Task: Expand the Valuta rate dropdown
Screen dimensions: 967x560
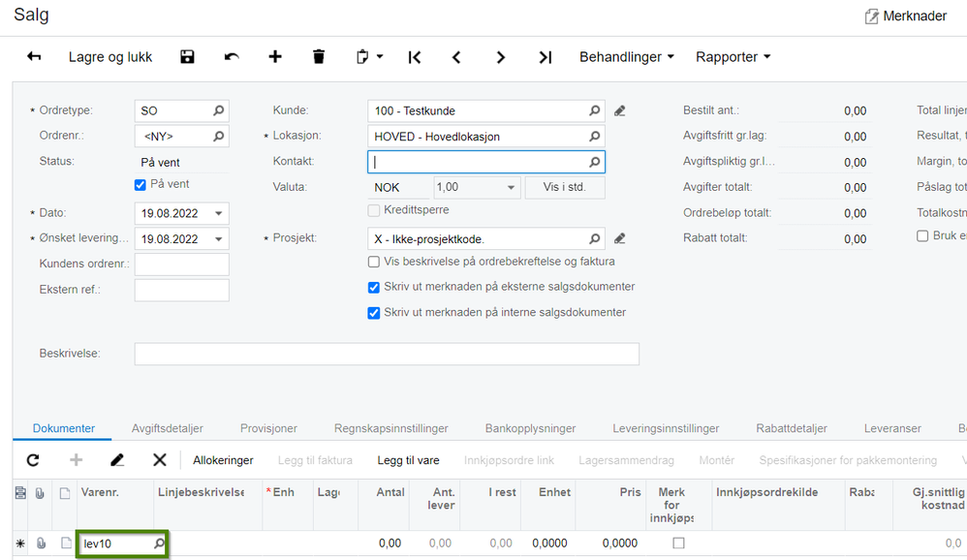Action: click(511, 188)
